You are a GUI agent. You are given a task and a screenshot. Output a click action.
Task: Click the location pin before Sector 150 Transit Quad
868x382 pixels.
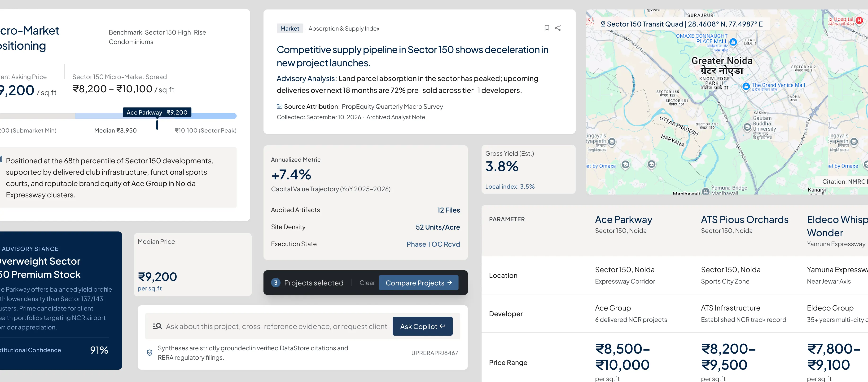pos(603,24)
